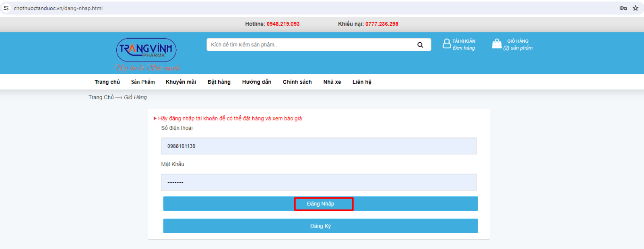Click the Trang Vinh Pharma logo
The width and height of the screenshot is (644, 249).
146,50
